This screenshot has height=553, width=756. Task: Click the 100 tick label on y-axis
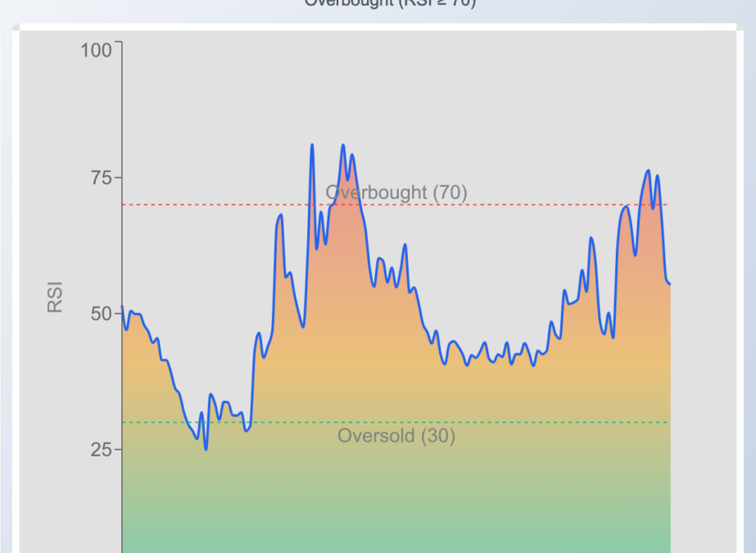pyautogui.click(x=95, y=51)
